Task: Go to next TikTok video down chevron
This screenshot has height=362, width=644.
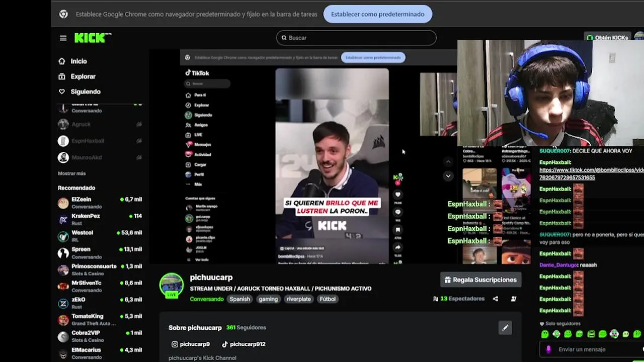Action: pyautogui.click(x=448, y=176)
